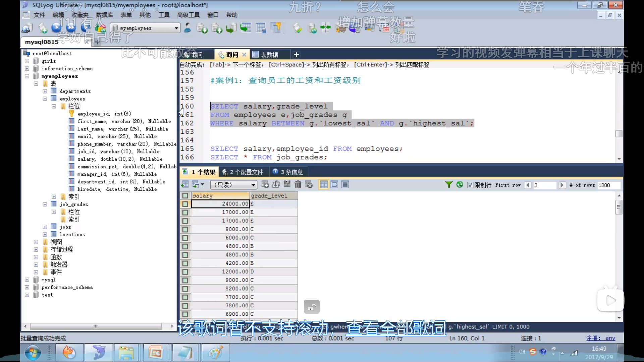Switch to 2 个配置文件 tab
The width and height of the screenshot is (644, 362).
coord(243,172)
